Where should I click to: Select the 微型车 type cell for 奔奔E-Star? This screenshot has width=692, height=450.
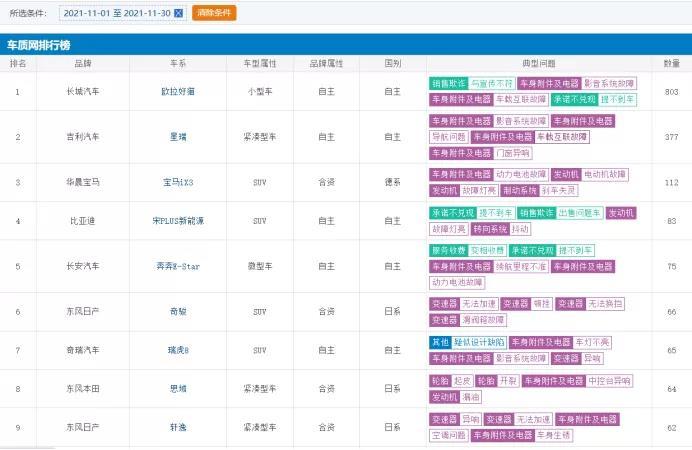[x=260, y=266]
